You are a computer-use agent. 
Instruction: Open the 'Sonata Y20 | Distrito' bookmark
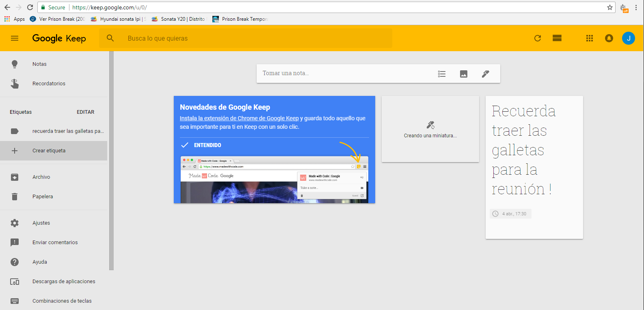179,19
